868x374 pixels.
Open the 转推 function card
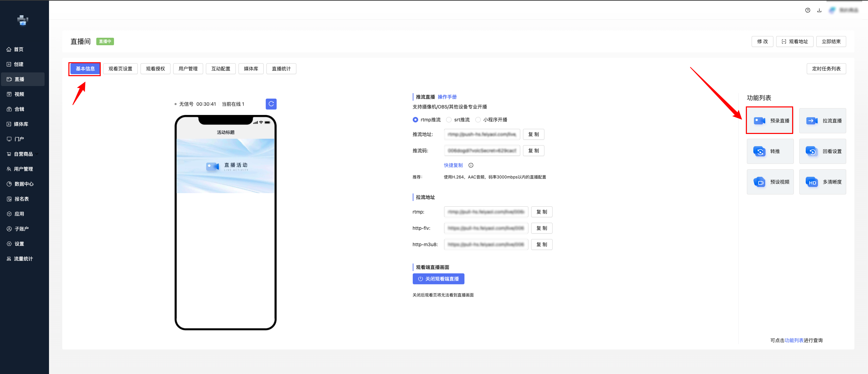770,151
